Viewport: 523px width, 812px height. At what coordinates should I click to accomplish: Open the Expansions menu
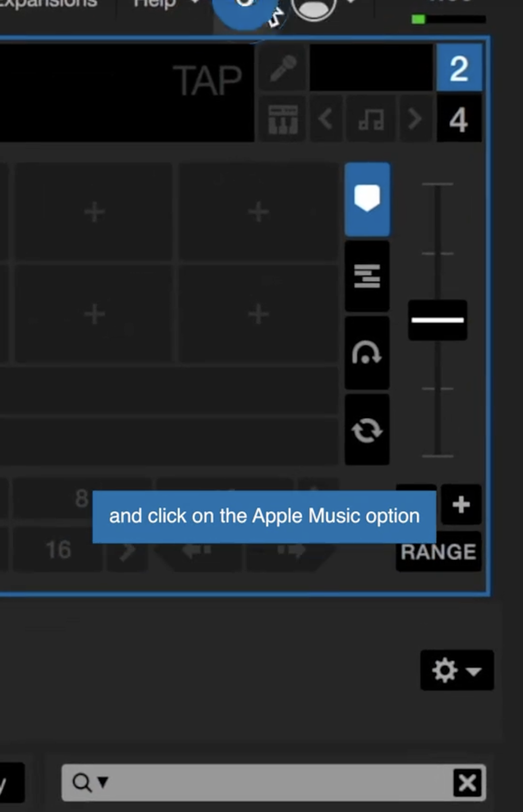pos(49,3)
